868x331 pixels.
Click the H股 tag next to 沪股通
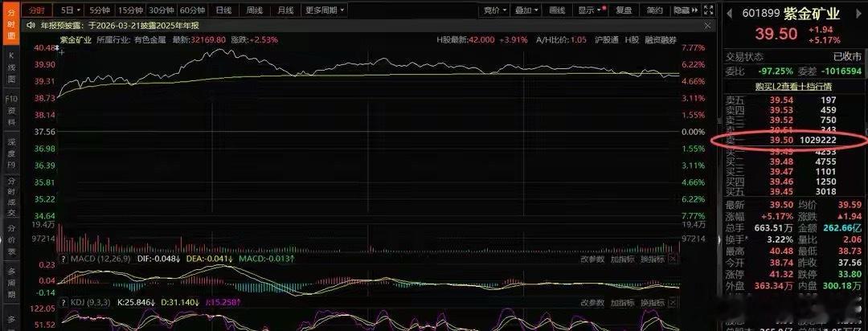click(632, 40)
